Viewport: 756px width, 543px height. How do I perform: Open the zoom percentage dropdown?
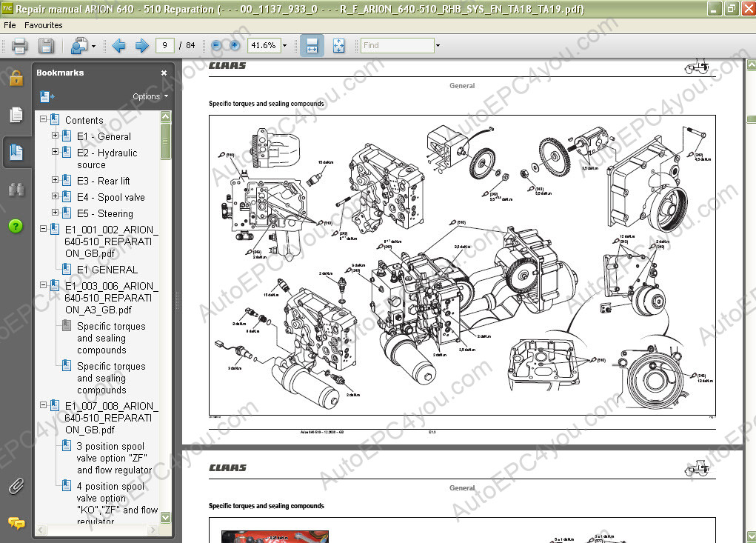coord(284,46)
